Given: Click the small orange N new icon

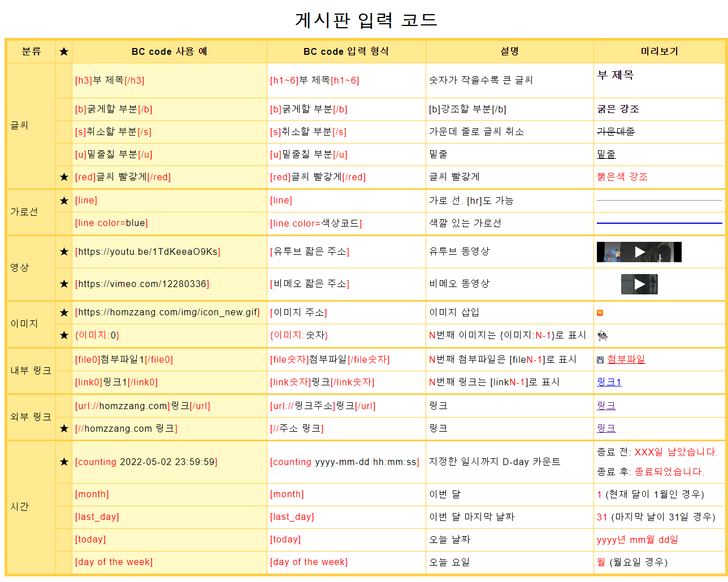Looking at the screenshot, I should [600, 313].
